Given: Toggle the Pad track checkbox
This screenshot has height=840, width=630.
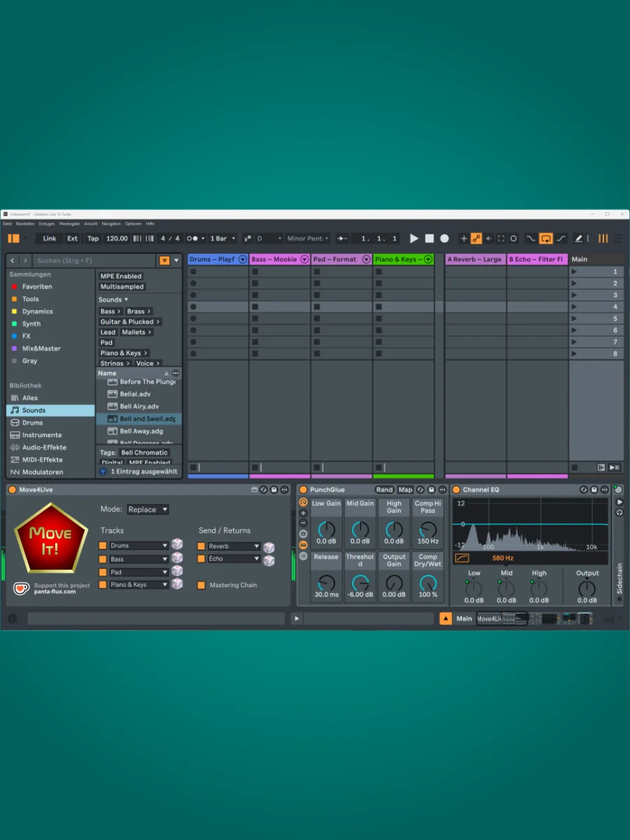Looking at the screenshot, I should point(103,572).
